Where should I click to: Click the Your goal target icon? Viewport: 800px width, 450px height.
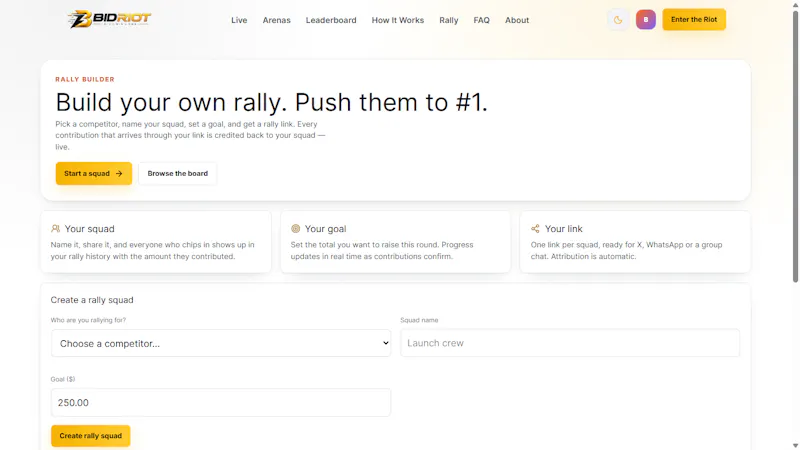295,229
